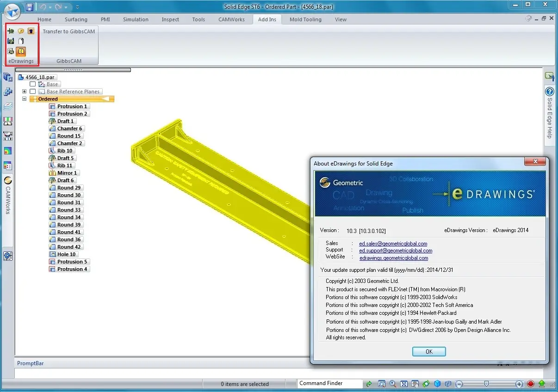558x392 pixels.
Task: Open the ed.sales@geometricglobal.com link
Action: 393,244
